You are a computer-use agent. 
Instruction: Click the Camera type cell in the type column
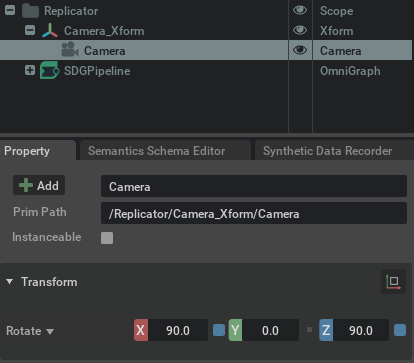[x=362, y=50]
